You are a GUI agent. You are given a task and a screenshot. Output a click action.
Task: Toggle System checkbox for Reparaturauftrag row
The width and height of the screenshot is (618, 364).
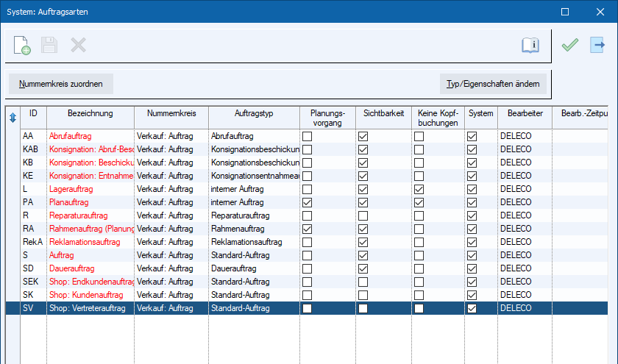pos(472,215)
